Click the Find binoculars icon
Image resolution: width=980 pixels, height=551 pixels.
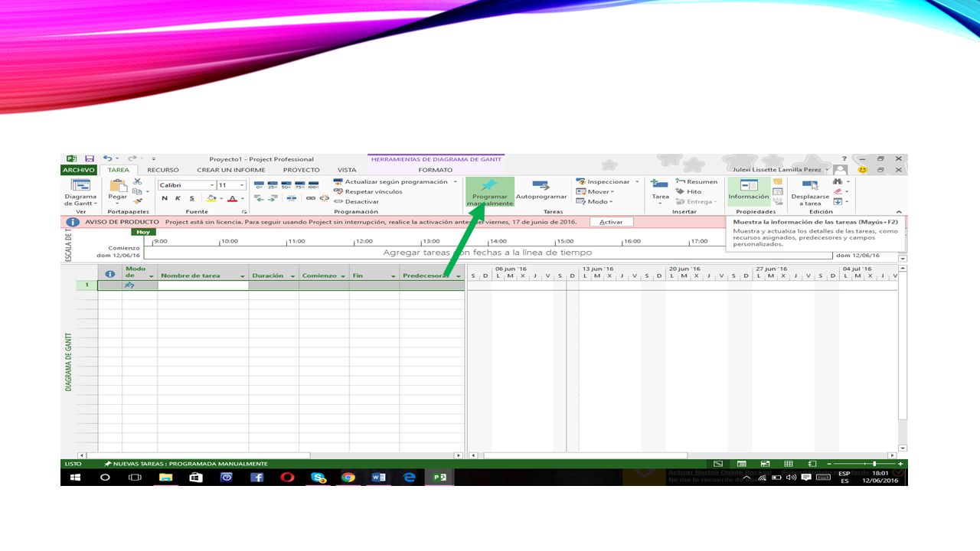point(838,181)
